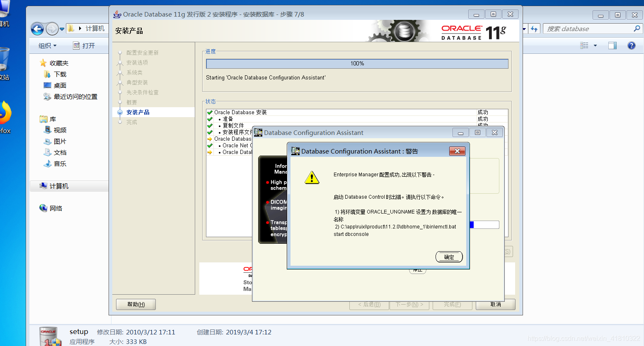Click the 取消 button in the installer
The image size is (644, 346).
pyautogui.click(x=495, y=304)
